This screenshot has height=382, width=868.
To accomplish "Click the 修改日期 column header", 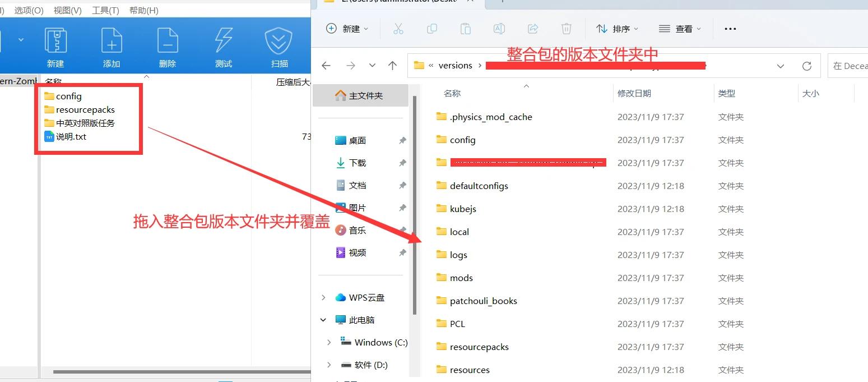I will [634, 94].
